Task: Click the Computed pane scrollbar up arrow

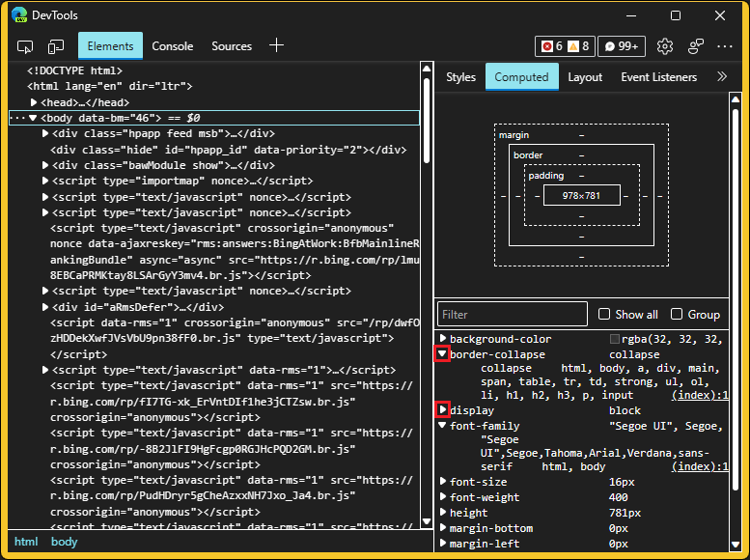Action: [x=736, y=99]
